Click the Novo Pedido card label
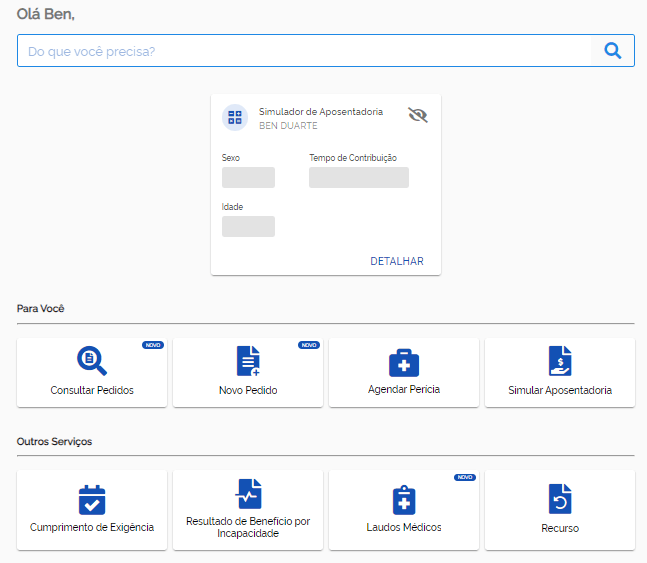The height and width of the screenshot is (563, 647). pos(248,390)
